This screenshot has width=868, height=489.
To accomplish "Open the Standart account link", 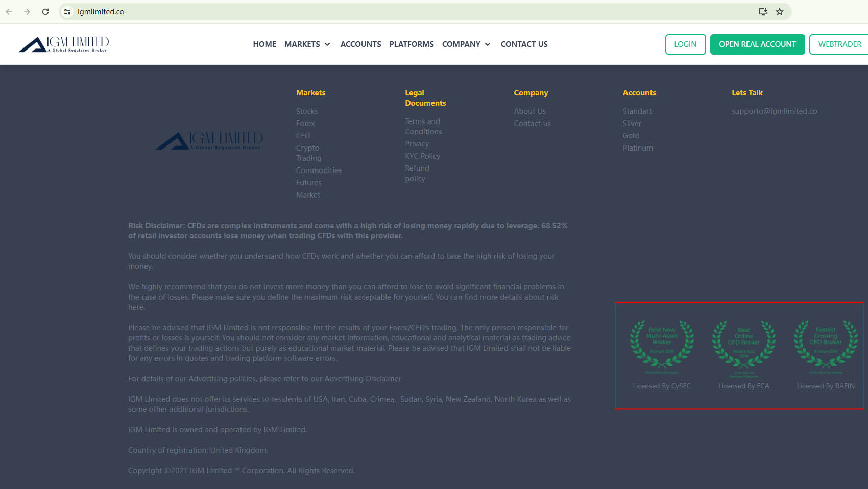I will (x=637, y=111).
